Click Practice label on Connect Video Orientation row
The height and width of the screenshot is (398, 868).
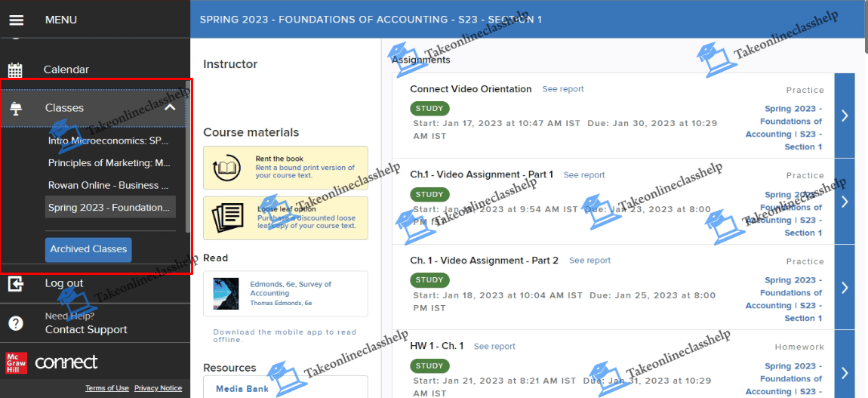805,90
